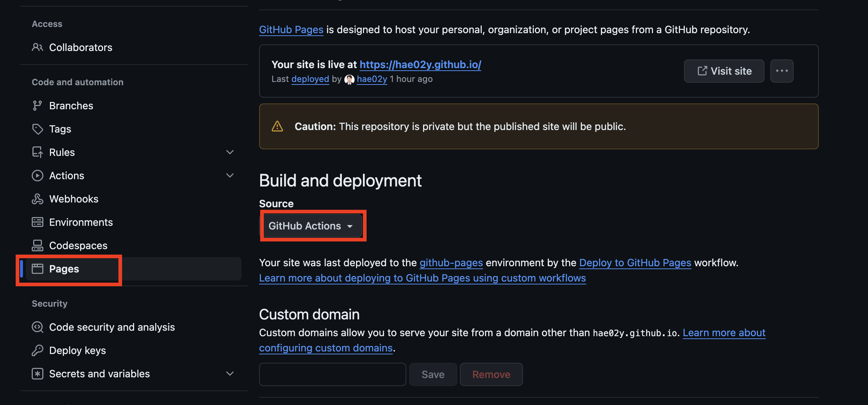The image size is (868, 405).
Task: Open the GitHub Actions source dropdown
Action: (311, 226)
